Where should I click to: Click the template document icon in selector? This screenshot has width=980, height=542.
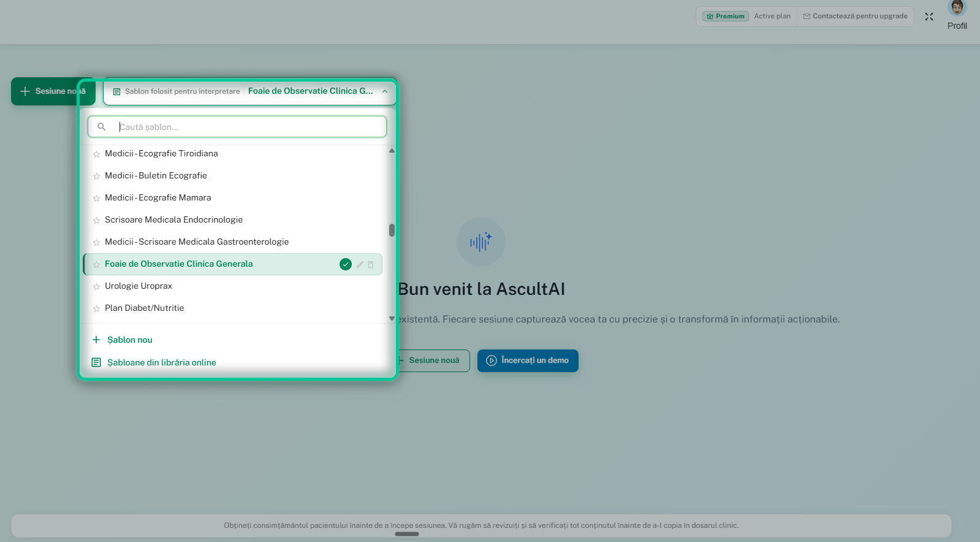[116, 91]
